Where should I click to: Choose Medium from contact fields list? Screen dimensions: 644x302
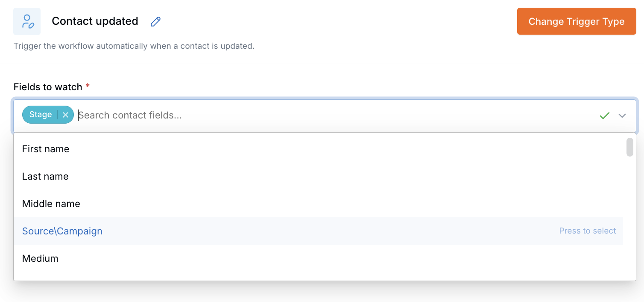[318, 258]
